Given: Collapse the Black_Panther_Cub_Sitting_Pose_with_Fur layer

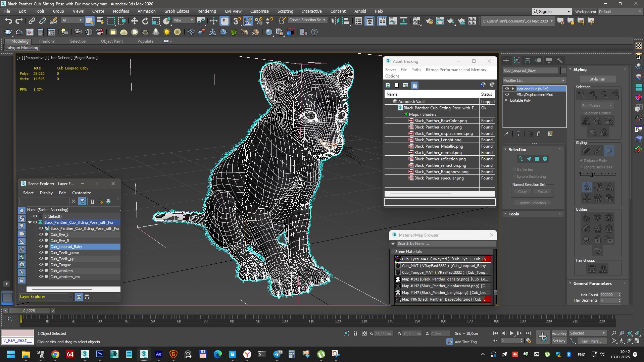Looking at the screenshot, I should [30, 222].
